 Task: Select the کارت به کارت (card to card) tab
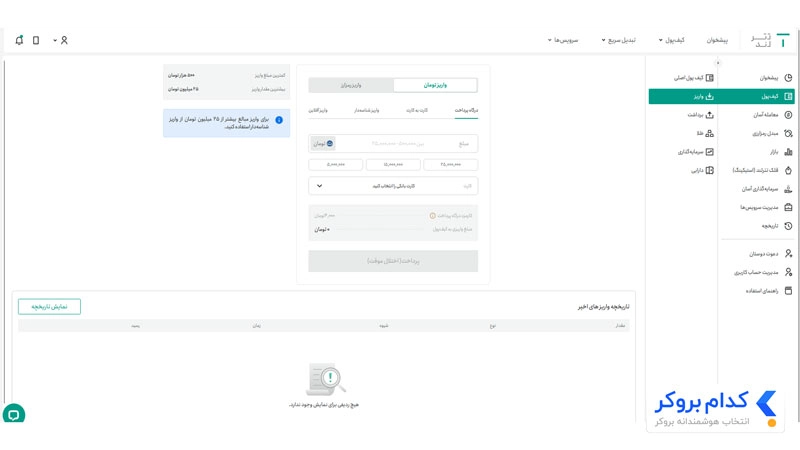coord(417,110)
